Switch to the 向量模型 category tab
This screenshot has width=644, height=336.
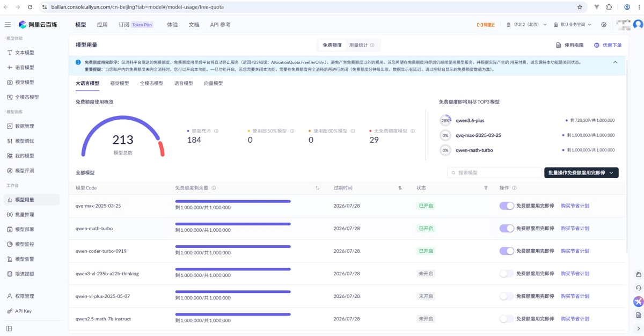[x=213, y=83]
